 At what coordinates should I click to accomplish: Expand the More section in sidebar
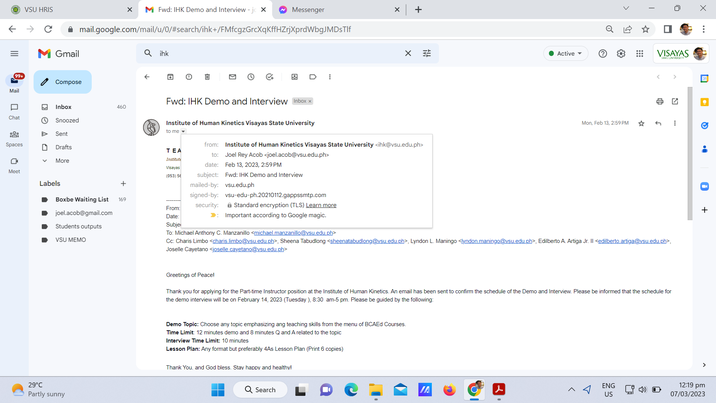tap(62, 160)
